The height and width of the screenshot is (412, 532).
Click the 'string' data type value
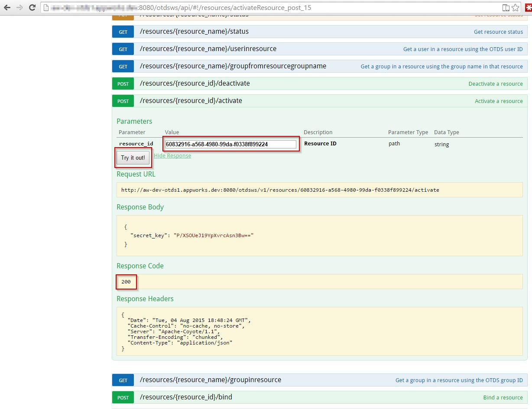441,145
